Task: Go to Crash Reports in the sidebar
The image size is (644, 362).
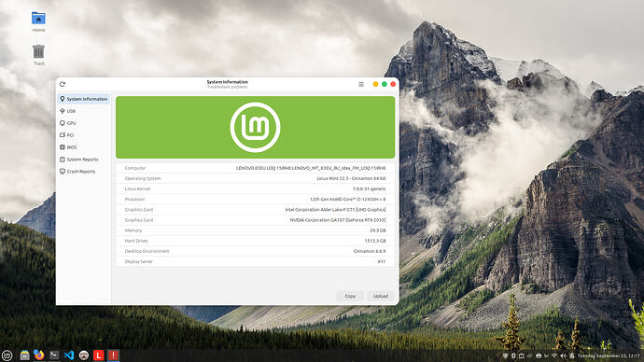Action: coord(83,171)
